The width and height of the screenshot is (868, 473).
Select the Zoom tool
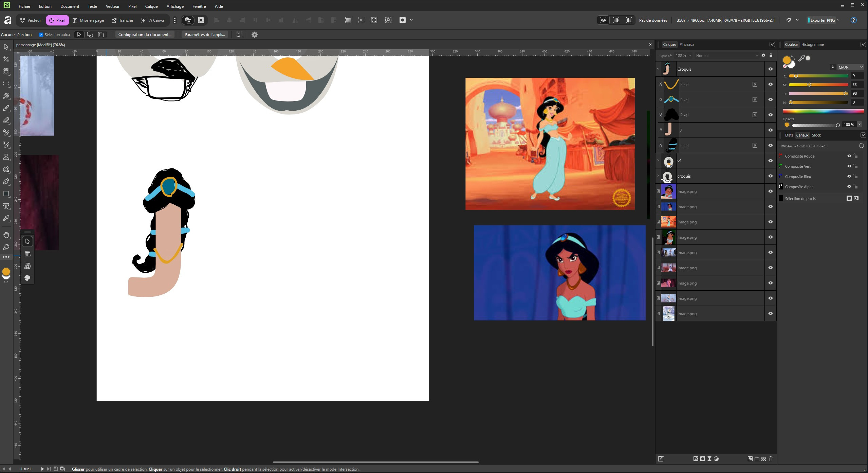6,247
